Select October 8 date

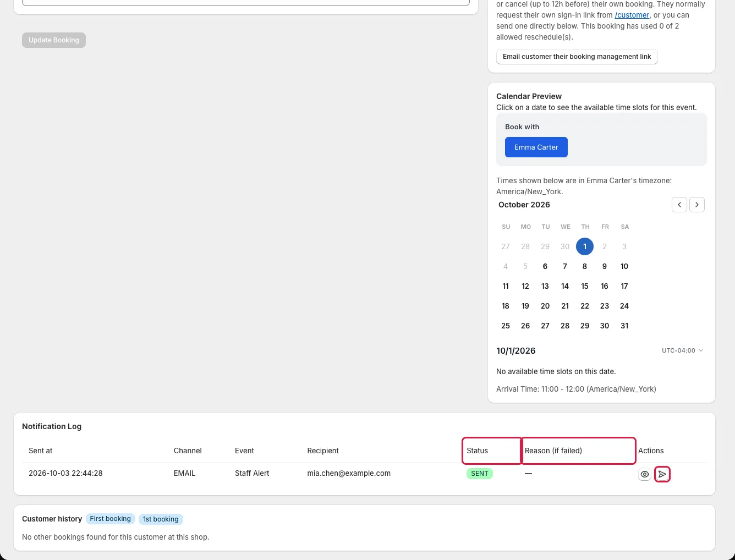click(x=585, y=266)
